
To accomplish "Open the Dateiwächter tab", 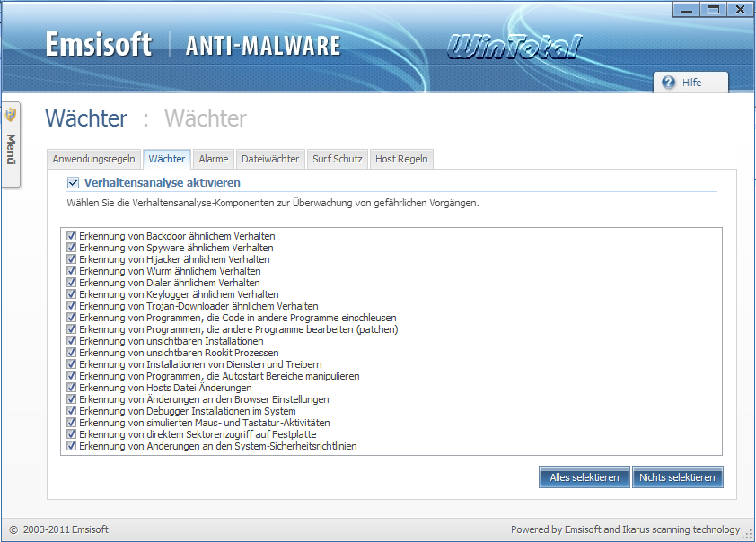I will pyautogui.click(x=270, y=159).
